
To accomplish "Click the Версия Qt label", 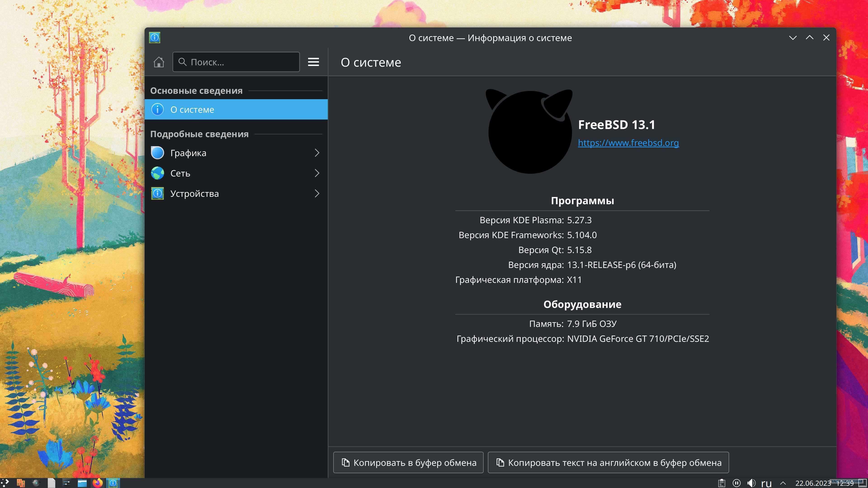I will [x=541, y=250].
